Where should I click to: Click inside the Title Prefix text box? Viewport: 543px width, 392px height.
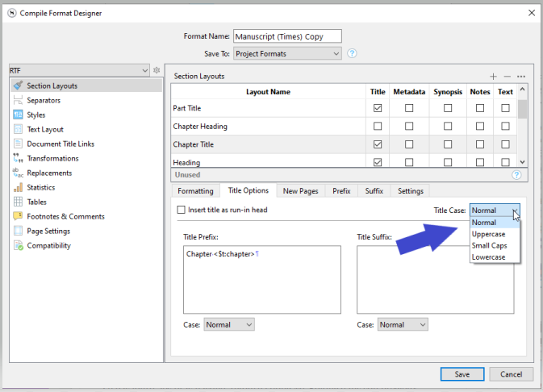pos(262,280)
